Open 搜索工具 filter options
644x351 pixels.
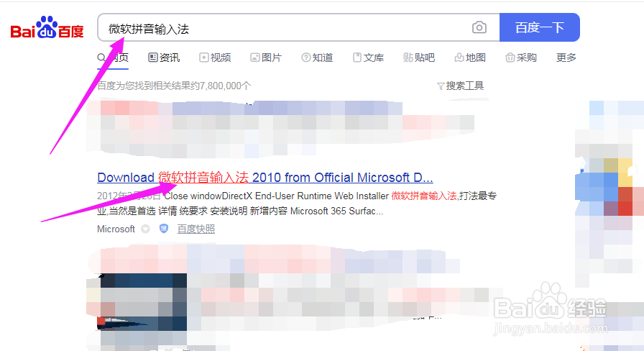coord(461,86)
